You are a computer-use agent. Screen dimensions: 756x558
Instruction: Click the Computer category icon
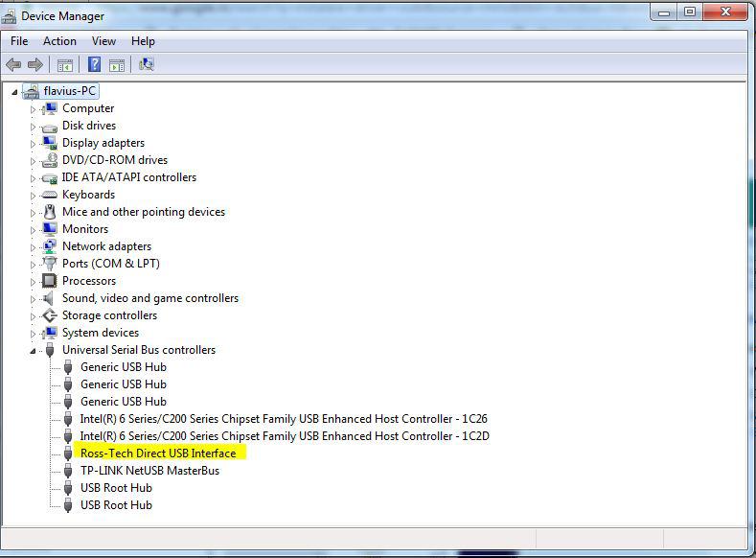(x=50, y=108)
